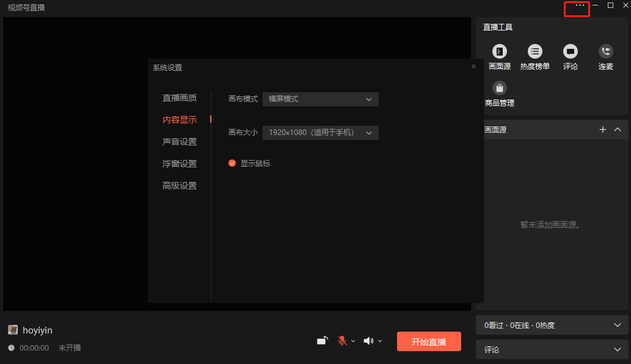The width and height of the screenshot is (631, 364).
Task: Switch to the 高级设置 advanced settings tab
Action: [x=180, y=185]
